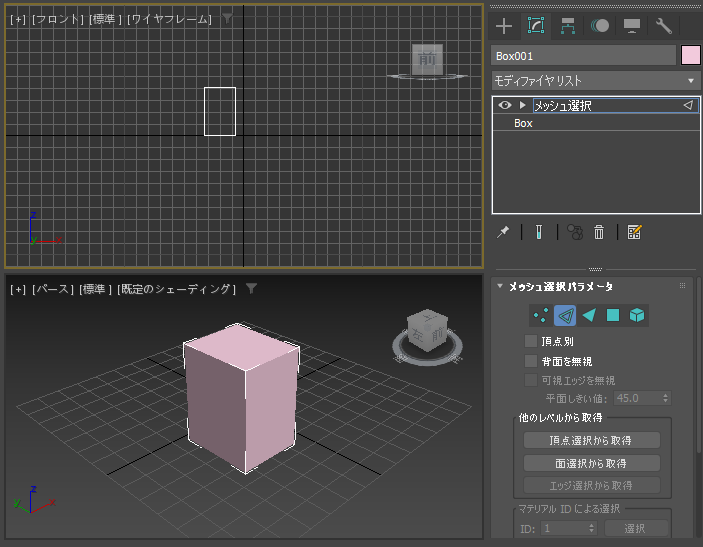Image resolution: width=703 pixels, height=547 pixels.
Task: Open the Motion panel tab
Action: [600, 26]
